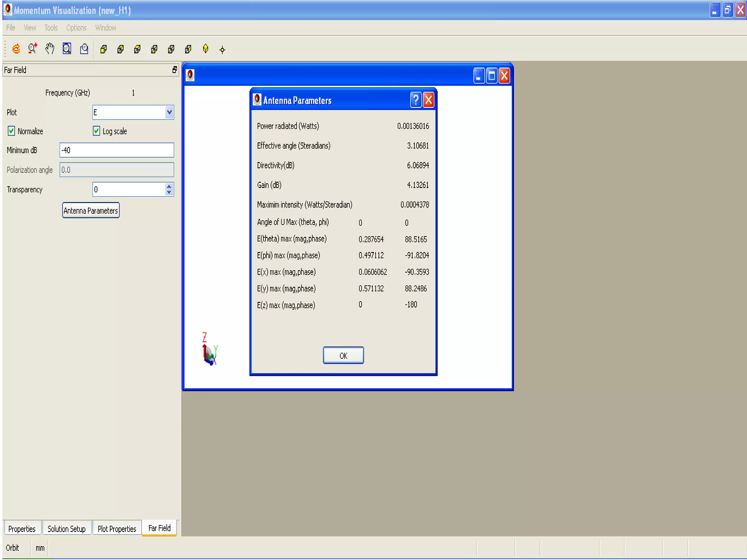The width and height of the screenshot is (747, 560).
Task: Open the Plot dropdown showing E
Action: click(169, 112)
